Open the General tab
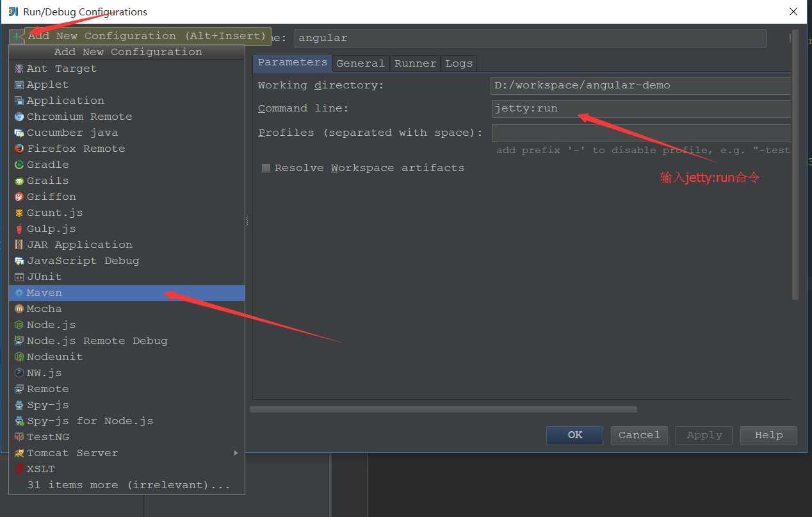 [x=361, y=63]
